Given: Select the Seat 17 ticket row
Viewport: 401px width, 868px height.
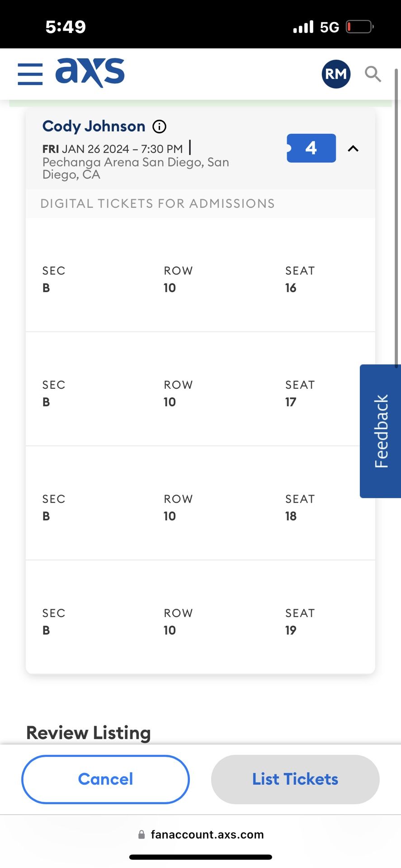Looking at the screenshot, I should pos(200,393).
